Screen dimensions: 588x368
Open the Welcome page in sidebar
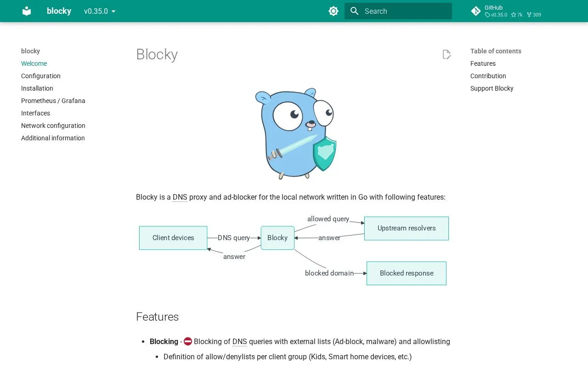click(x=34, y=63)
